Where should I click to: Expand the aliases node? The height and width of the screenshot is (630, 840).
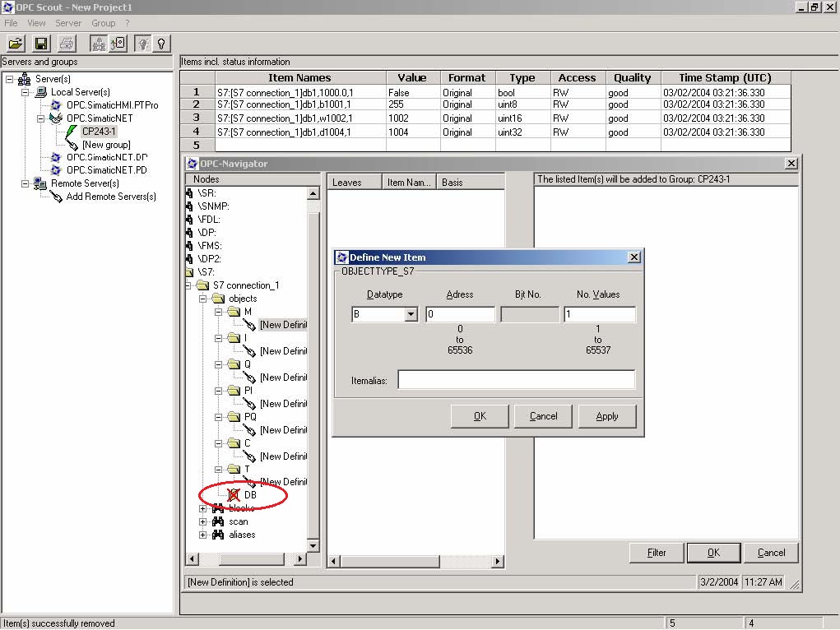click(203, 535)
